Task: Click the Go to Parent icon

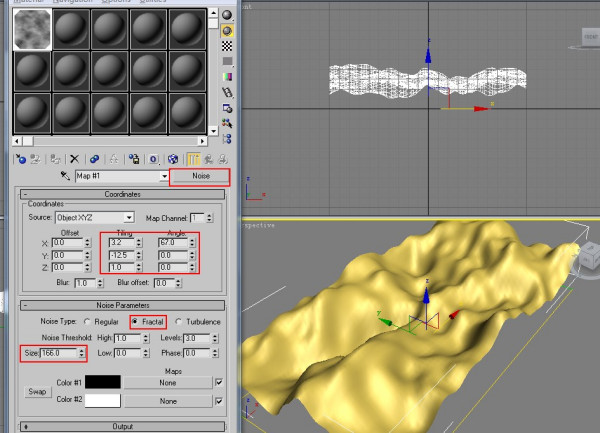Action: (x=209, y=159)
